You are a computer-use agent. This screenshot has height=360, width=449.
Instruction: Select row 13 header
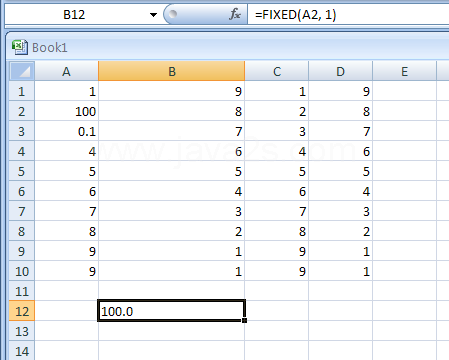click(22, 331)
